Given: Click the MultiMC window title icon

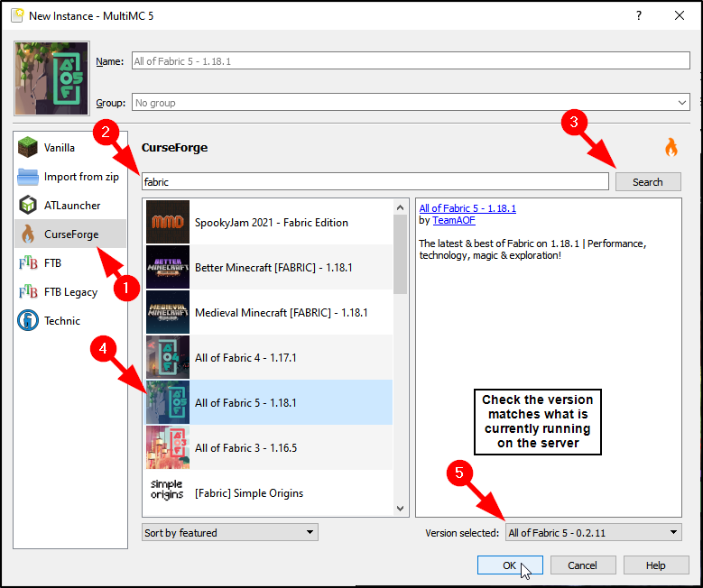Looking at the screenshot, I should click(17, 15).
